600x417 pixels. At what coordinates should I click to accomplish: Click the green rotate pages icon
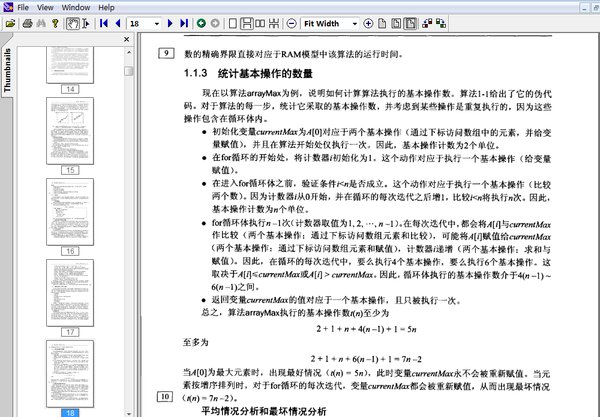[441, 24]
